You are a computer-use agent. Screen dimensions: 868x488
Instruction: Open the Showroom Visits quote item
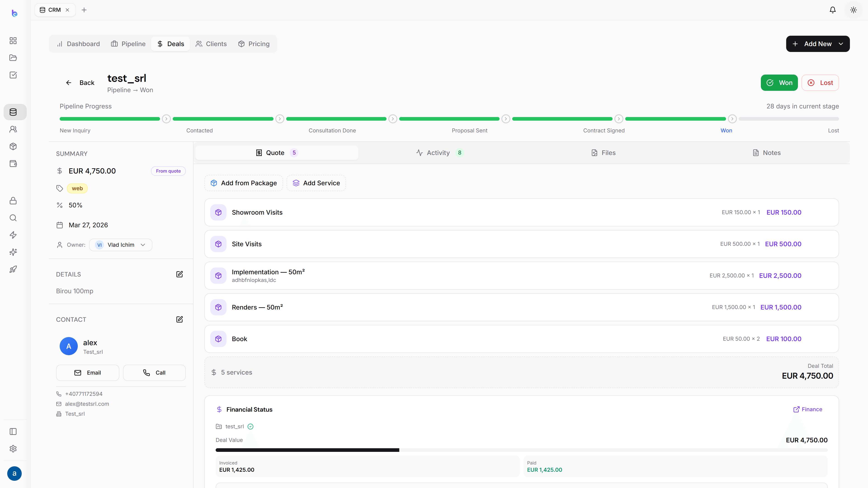(522, 213)
